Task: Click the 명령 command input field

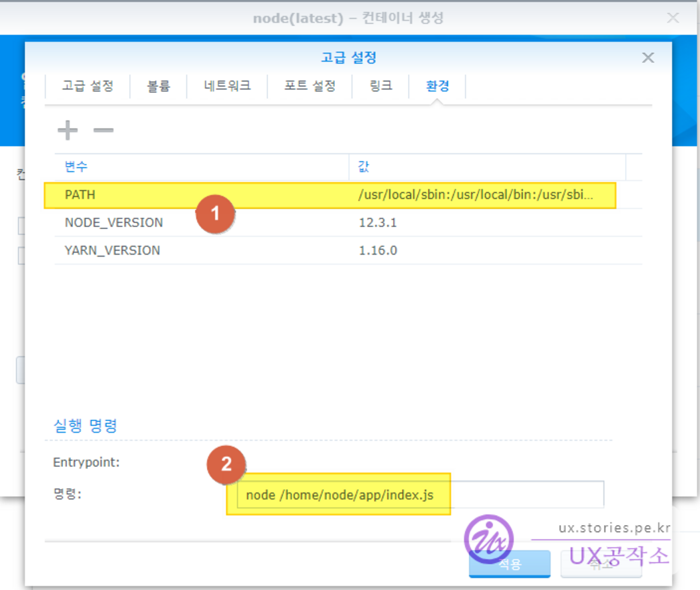Action: [x=419, y=496]
